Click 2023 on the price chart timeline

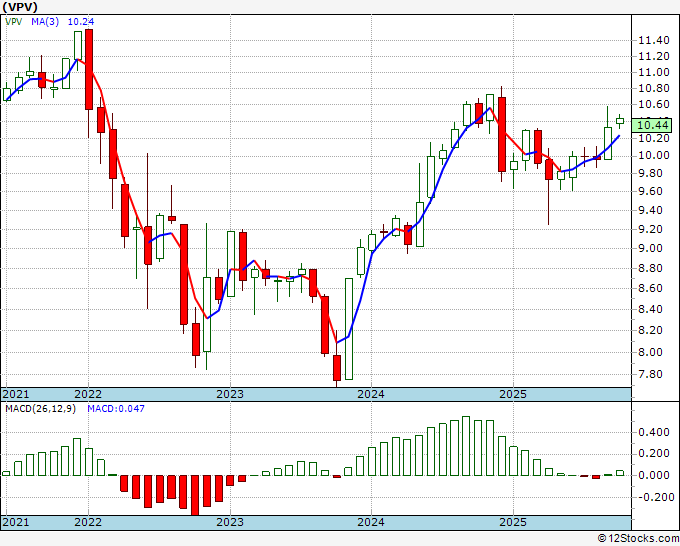tap(230, 394)
